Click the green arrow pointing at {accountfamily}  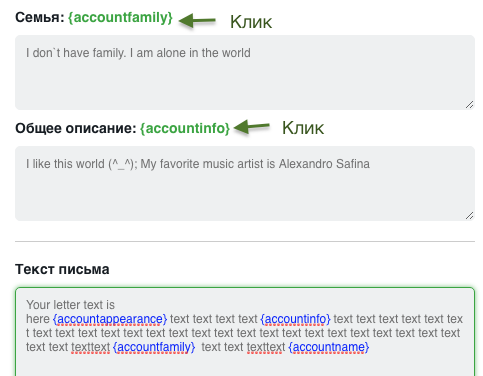197,21
